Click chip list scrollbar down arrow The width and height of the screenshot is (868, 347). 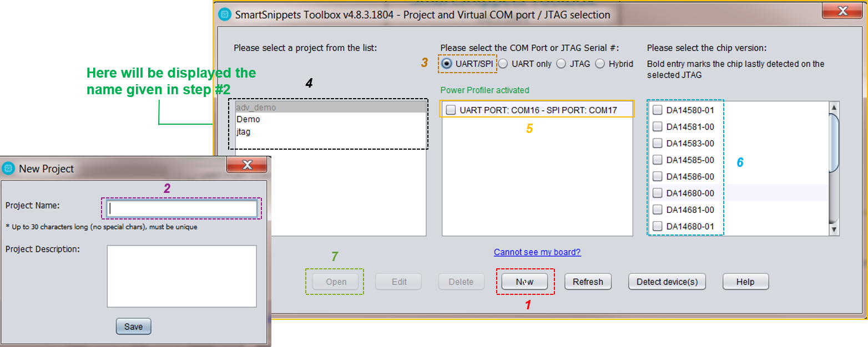[x=834, y=229]
